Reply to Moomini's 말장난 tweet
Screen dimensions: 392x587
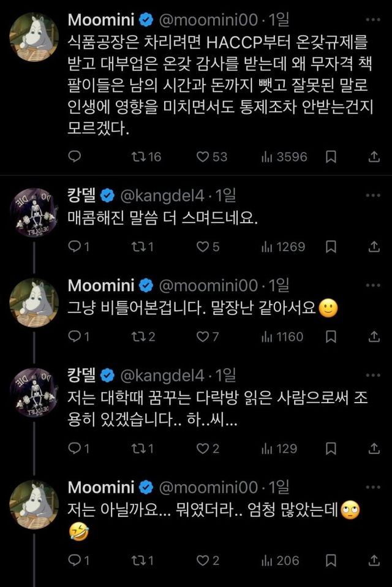click(73, 336)
